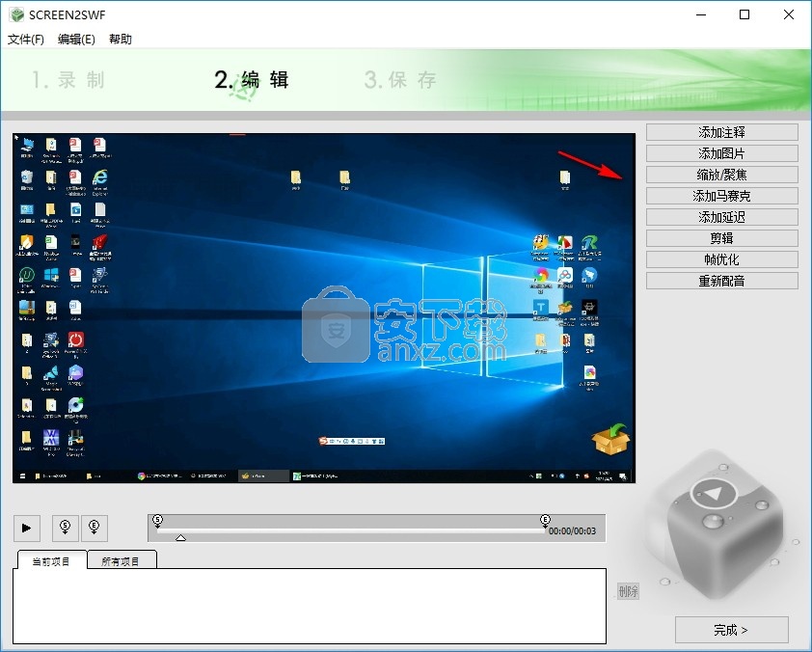The width and height of the screenshot is (812, 652).
Task: Click the 重新配音 button
Action: (722, 282)
